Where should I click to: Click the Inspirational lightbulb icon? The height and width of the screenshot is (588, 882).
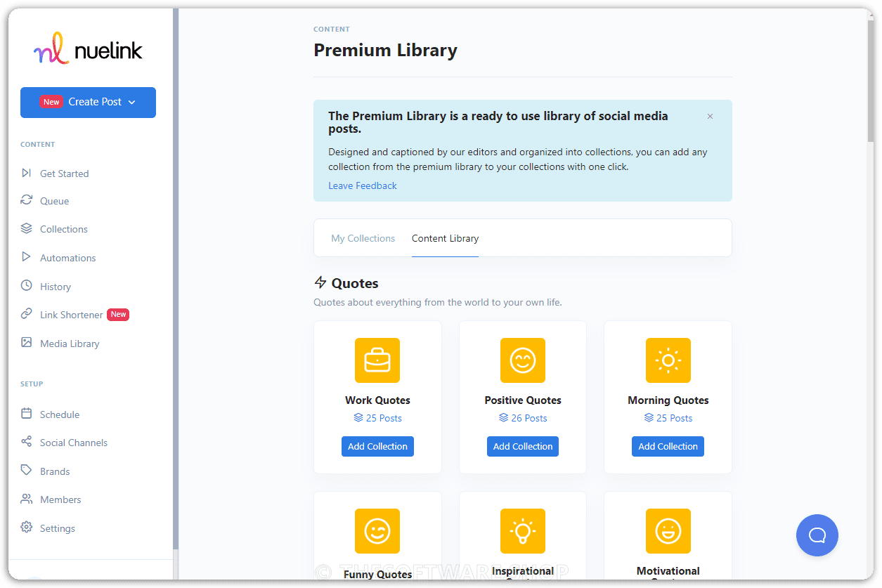coord(523,531)
